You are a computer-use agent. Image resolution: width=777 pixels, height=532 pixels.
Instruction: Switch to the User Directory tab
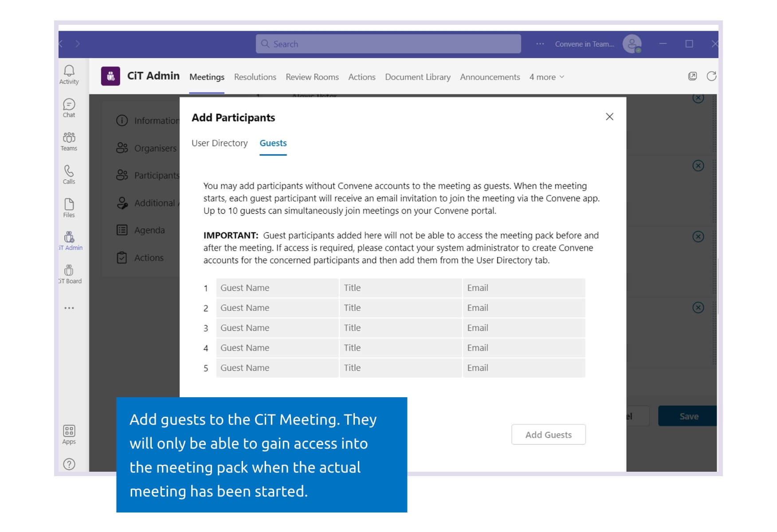[220, 143]
